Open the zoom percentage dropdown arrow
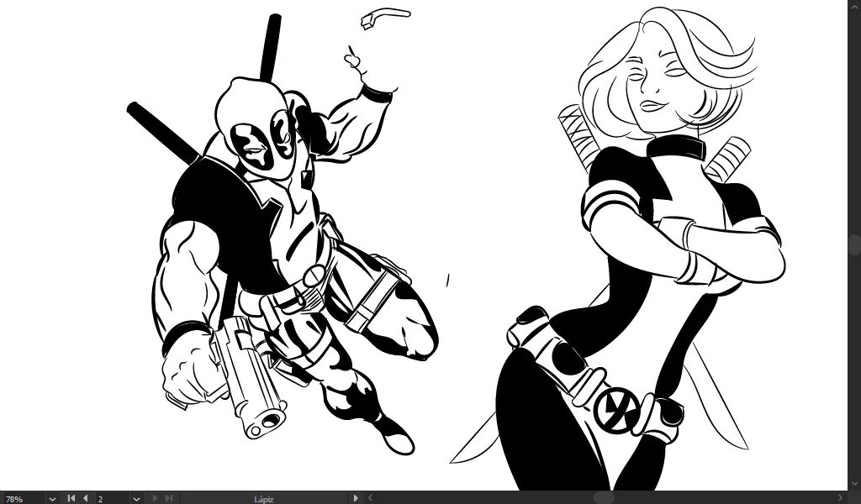861x504 pixels. coord(52,499)
